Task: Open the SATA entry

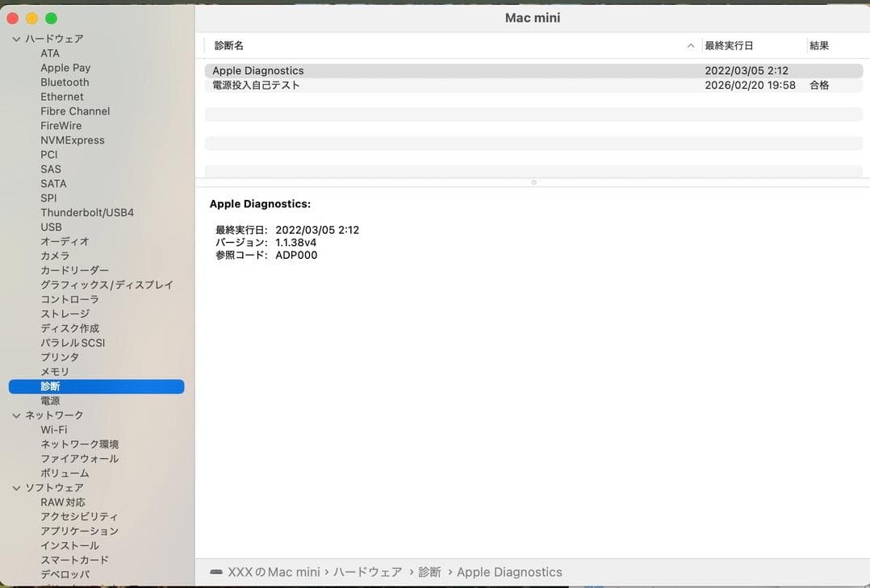Action: click(x=53, y=184)
